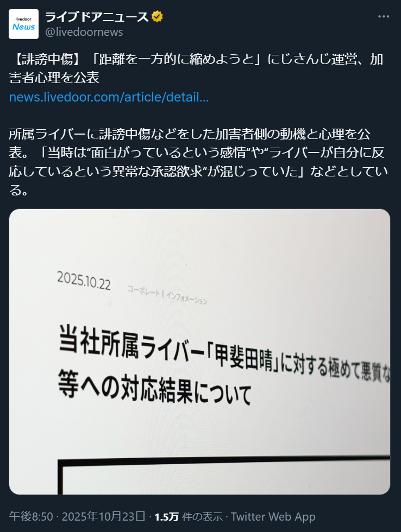The width and height of the screenshot is (401, 532).
Task: Click the 午後8:50 timestamp
Action: 31,516
